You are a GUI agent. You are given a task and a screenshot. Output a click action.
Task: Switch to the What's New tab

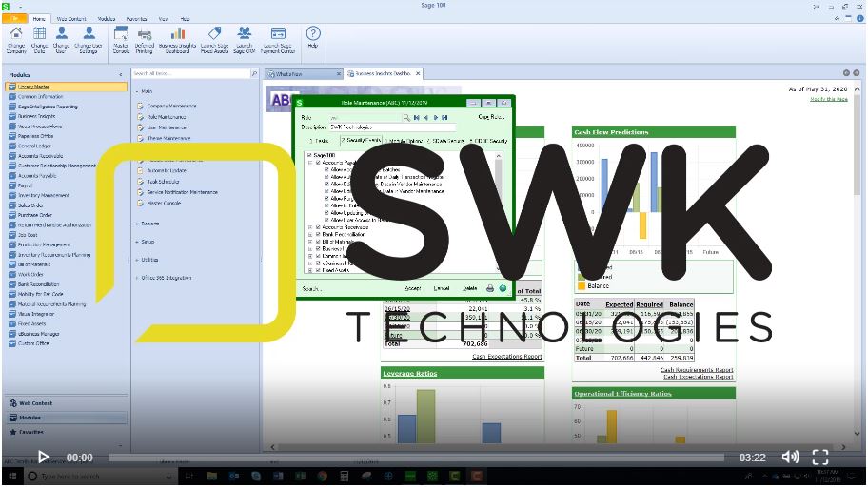pyautogui.click(x=304, y=73)
